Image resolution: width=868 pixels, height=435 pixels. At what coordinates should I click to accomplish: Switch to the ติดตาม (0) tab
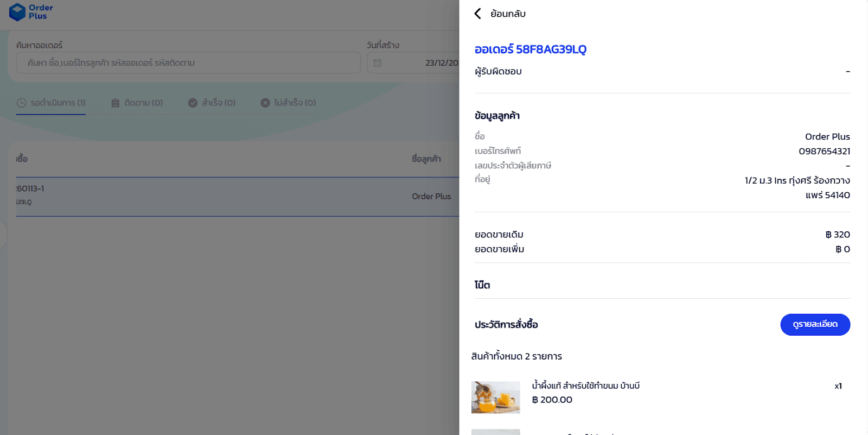point(137,103)
